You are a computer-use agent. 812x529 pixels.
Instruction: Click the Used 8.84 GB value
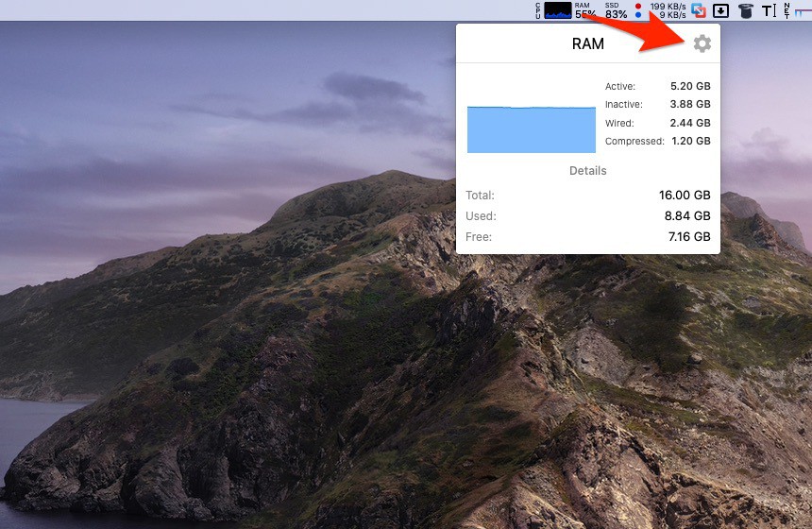[687, 216]
